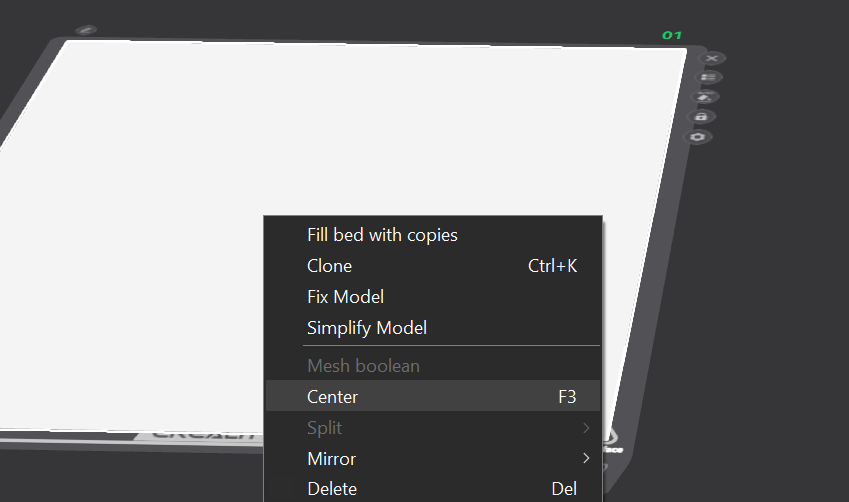Screen dimensions: 849x502
Task: Choose Fill bed with copies
Action: point(382,235)
